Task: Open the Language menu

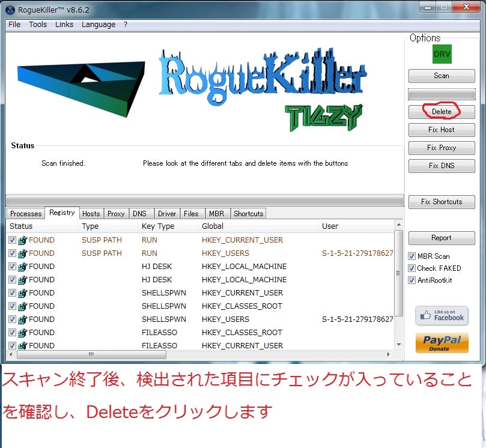Action: tap(99, 25)
